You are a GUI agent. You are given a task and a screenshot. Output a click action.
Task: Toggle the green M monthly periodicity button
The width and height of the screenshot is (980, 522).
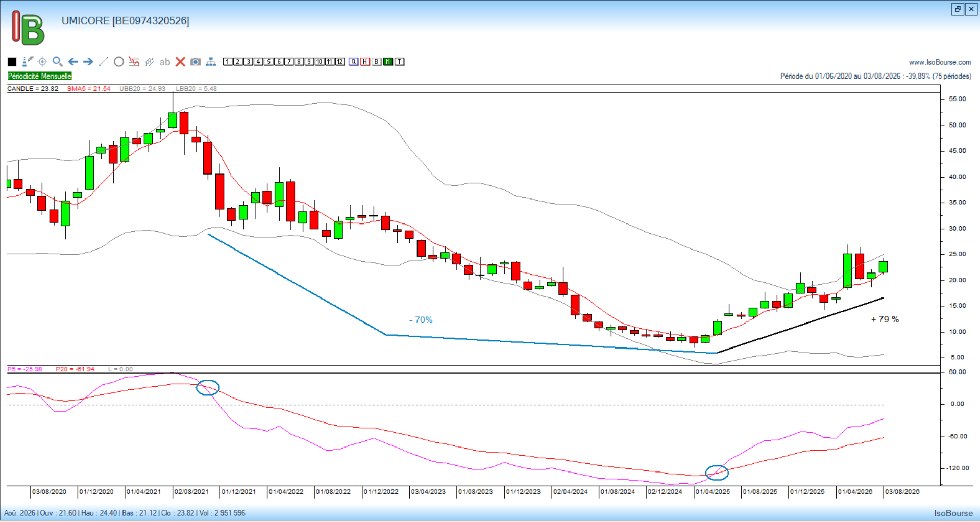point(388,62)
